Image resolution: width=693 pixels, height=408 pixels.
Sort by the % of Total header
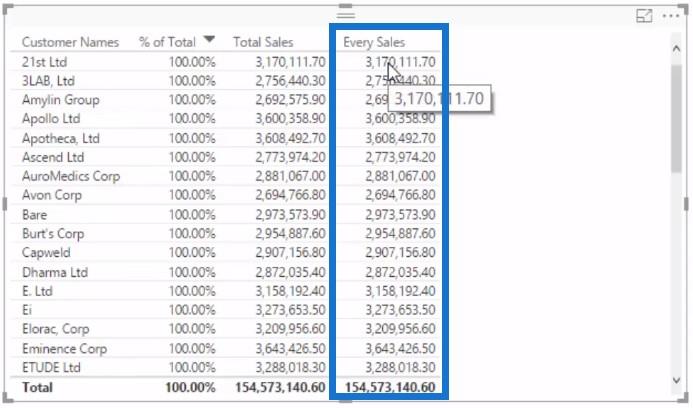167,42
